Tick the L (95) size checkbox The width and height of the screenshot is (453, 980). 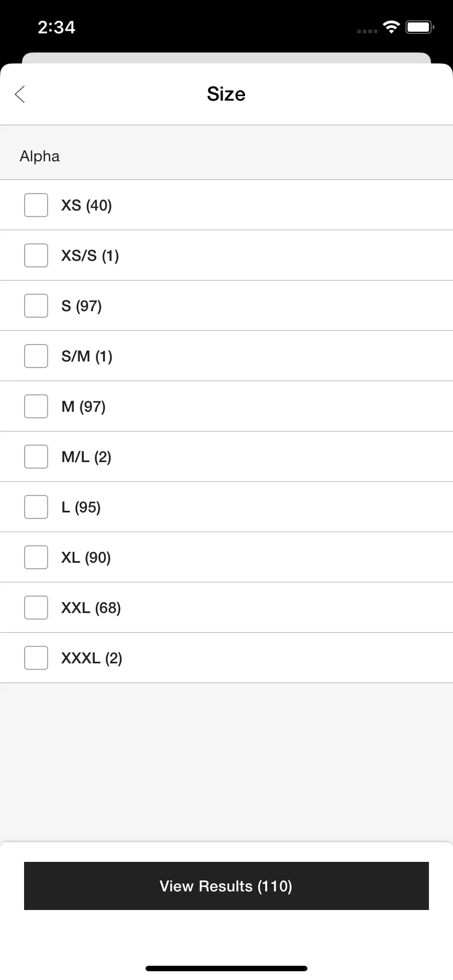36,507
